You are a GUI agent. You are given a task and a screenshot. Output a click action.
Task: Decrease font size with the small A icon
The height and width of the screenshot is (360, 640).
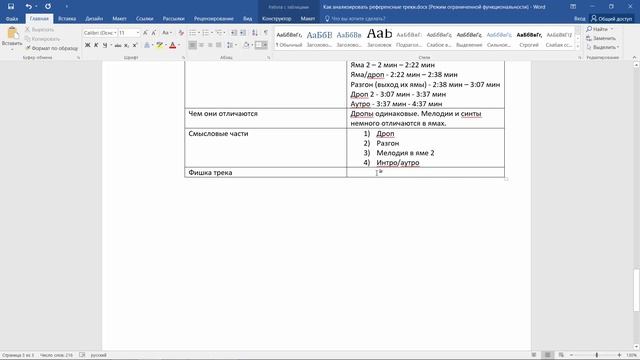pyautogui.click(x=153, y=33)
